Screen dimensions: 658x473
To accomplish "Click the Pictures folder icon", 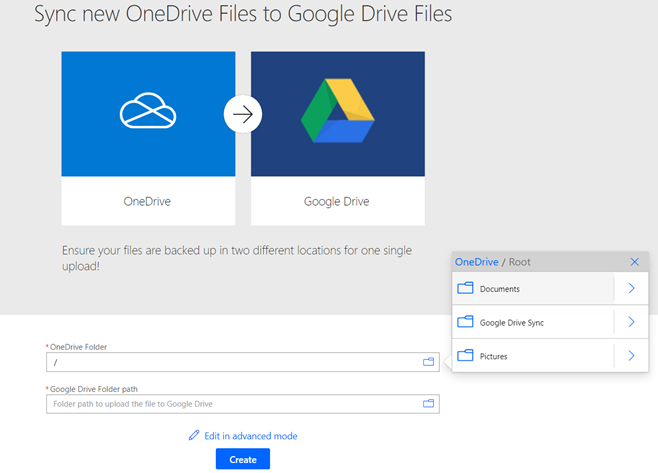I will point(465,356).
